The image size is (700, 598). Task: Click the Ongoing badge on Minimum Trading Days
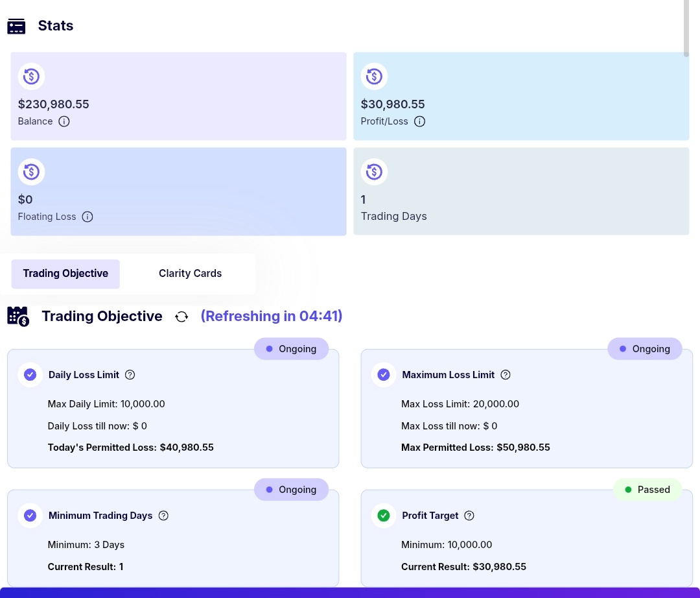click(292, 490)
